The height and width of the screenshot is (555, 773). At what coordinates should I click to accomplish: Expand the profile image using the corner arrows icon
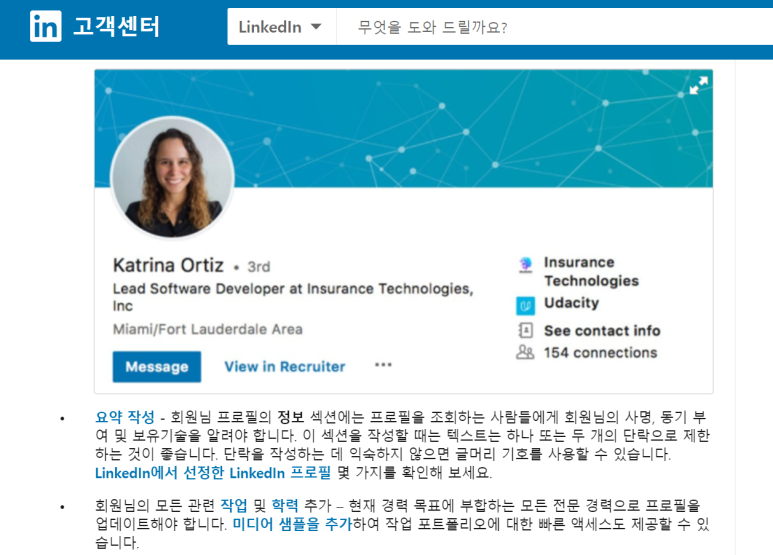[x=699, y=85]
